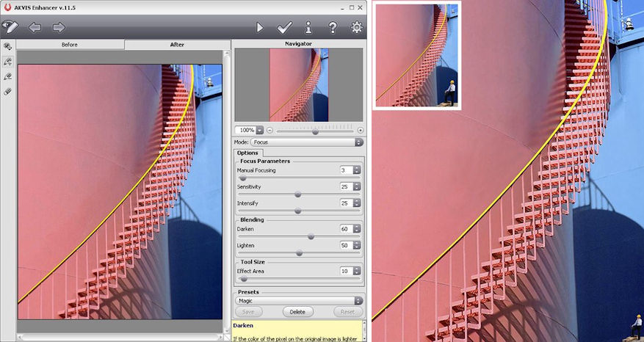Viewport: 644px width, 342px height.
Task: Click the zoom in plus button
Action: click(x=360, y=130)
